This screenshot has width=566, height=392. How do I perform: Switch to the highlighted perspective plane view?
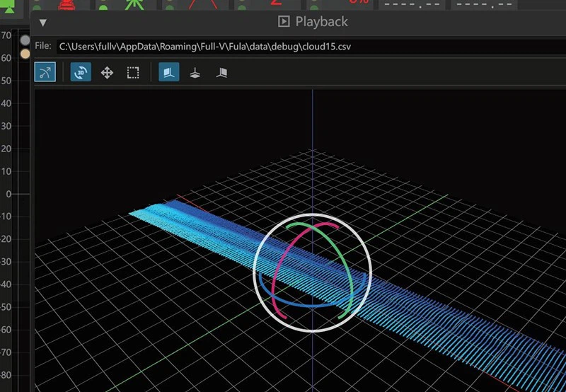(x=168, y=72)
